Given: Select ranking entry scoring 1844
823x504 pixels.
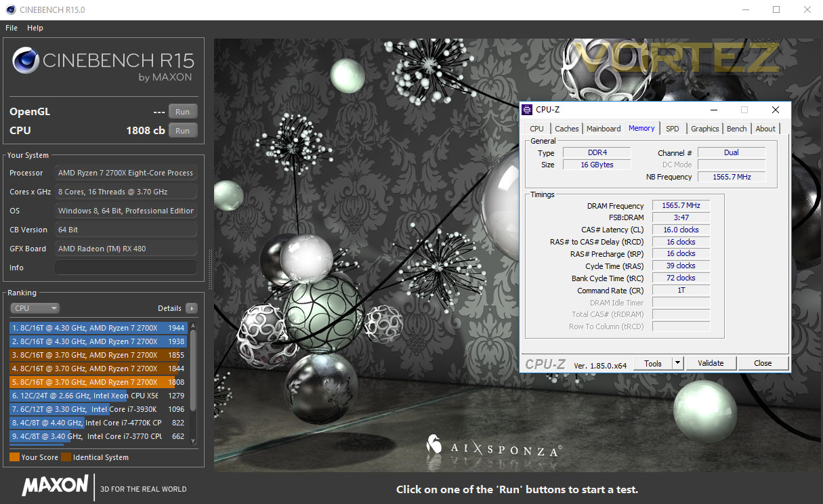Looking at the screenshot, I should pyautogui.click(x=99, y=369).
